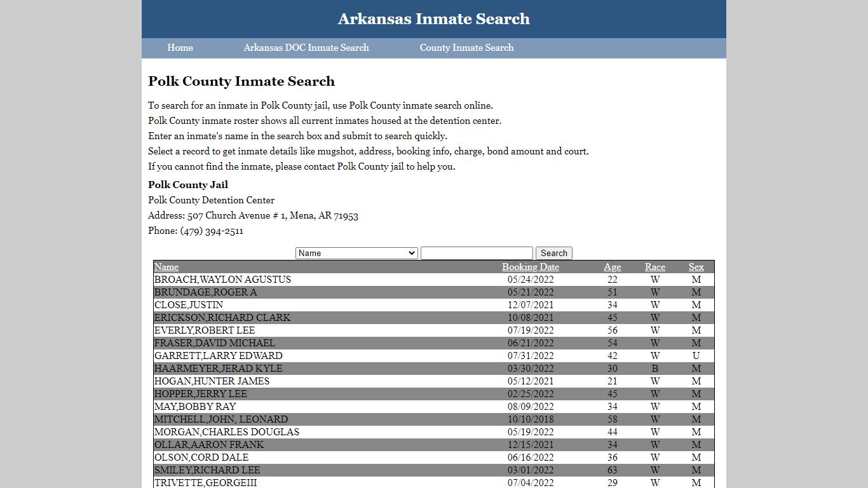Select record BROACH,WAYLON AGUSTUS

434,280
